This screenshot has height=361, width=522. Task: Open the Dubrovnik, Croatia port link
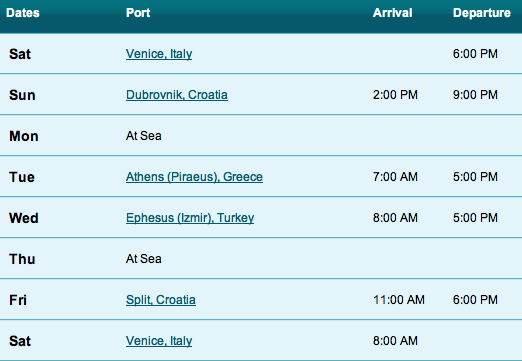[x=177, y=95]
